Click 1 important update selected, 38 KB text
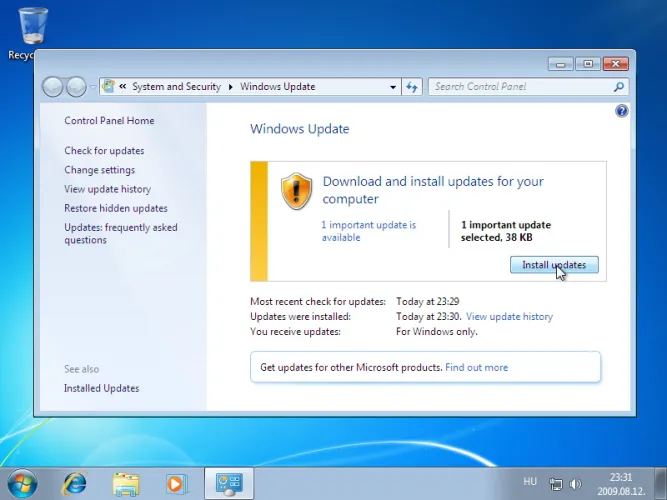Screen dimensions: 667x500 tap(506, 231)
